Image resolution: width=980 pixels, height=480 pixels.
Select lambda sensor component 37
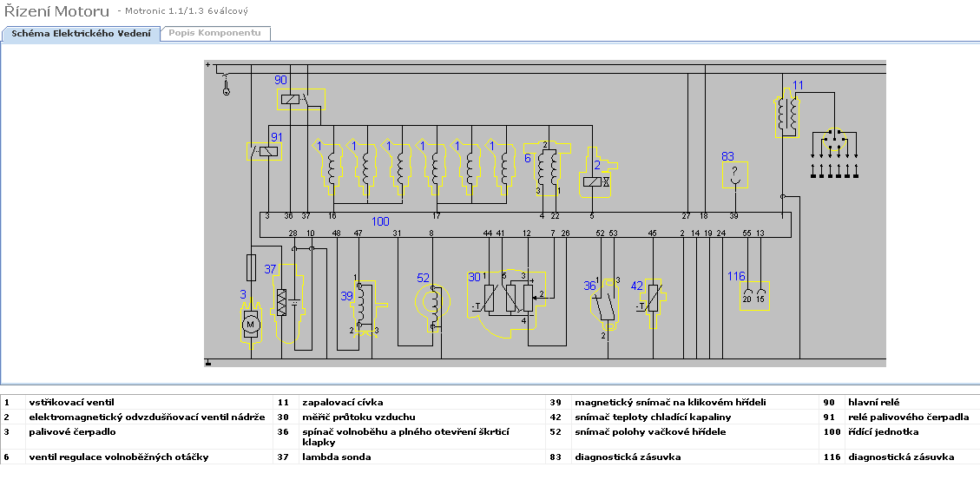(289, 305)
